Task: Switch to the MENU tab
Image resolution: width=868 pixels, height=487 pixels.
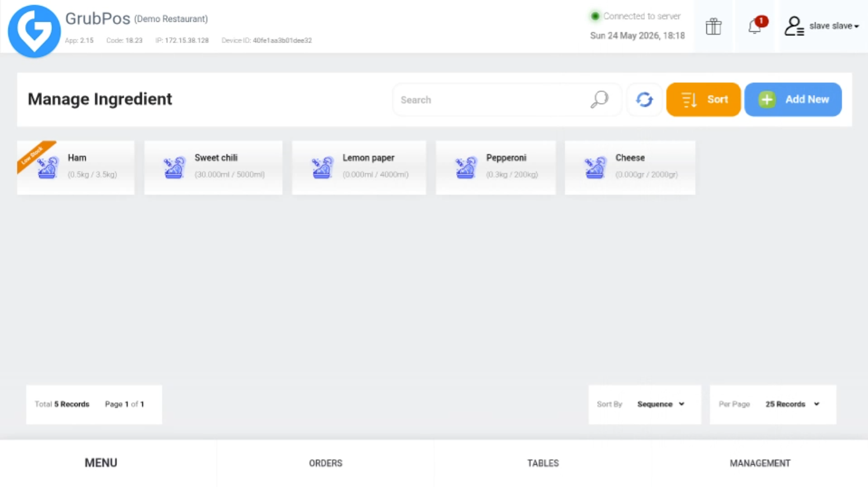Action: 101,463
